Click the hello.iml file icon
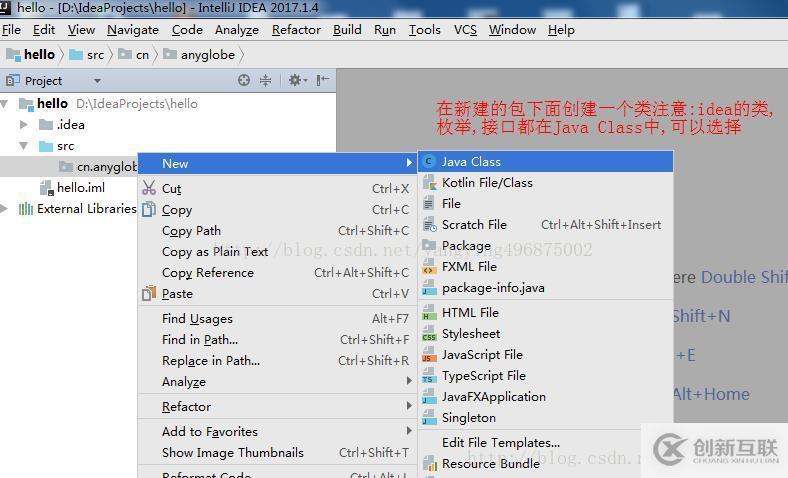 pyautogui.click(x=47, y=188)
